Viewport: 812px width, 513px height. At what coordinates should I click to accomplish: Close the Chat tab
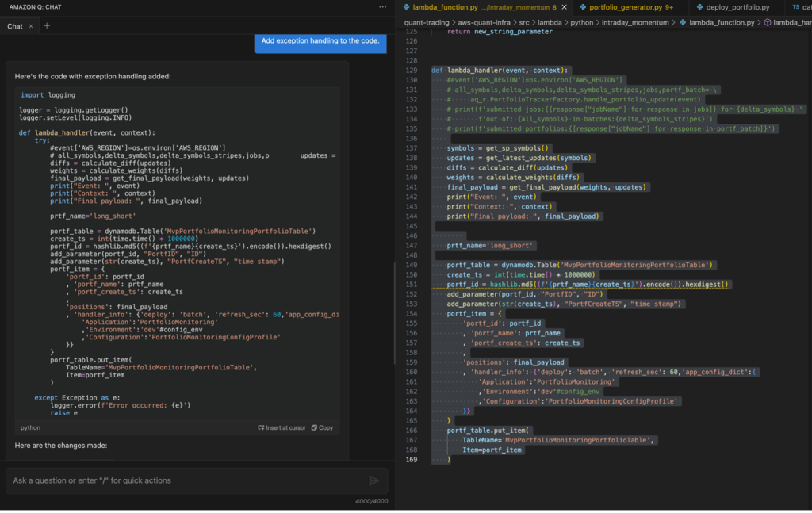point(30,25)
